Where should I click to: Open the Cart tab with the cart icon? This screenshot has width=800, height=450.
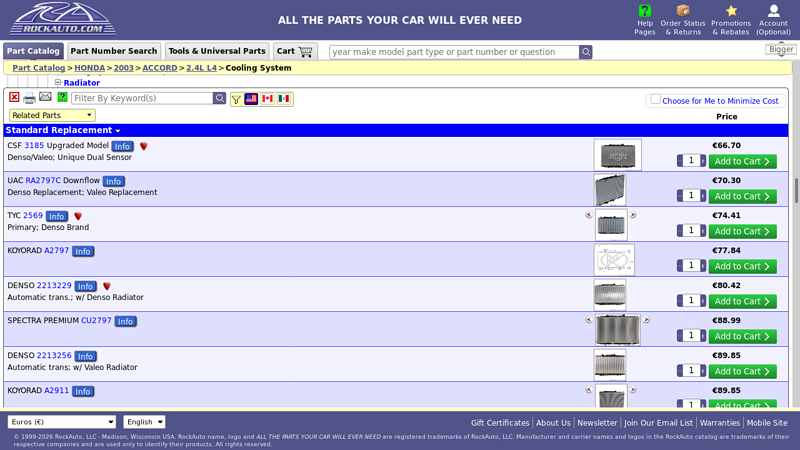tap(295, 51)
